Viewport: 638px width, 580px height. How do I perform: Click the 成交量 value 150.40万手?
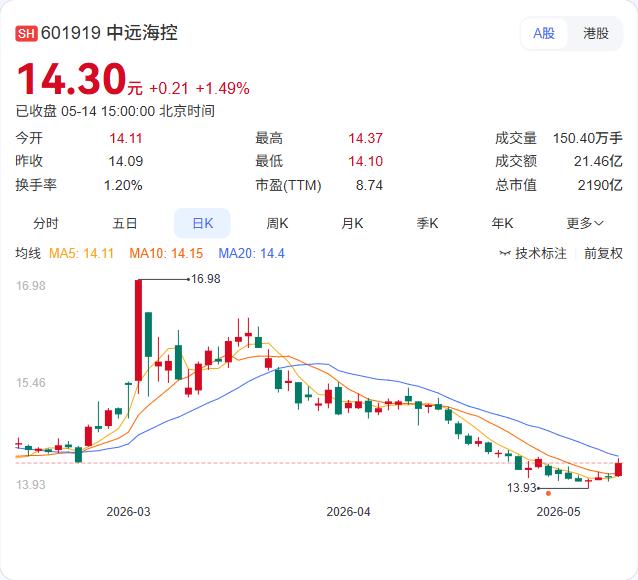tap(588, 138)
